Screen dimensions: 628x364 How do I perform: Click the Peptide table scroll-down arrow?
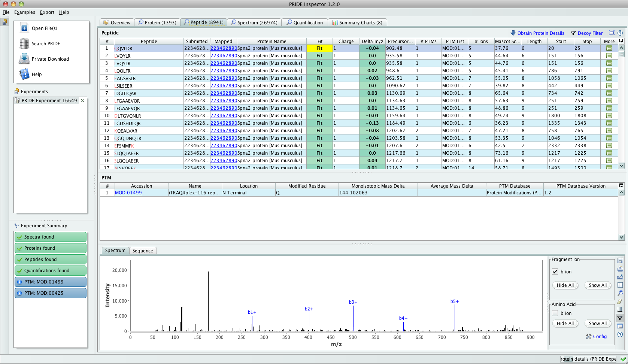(x=621, y=166)
